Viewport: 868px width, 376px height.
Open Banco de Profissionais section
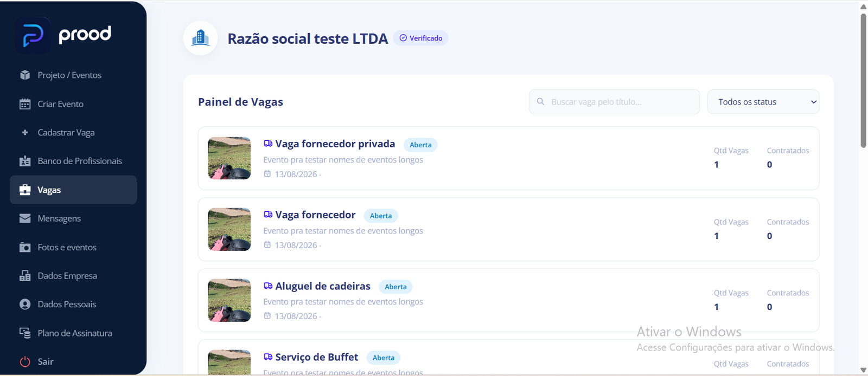pyautogui.click(x=73, y=161)
